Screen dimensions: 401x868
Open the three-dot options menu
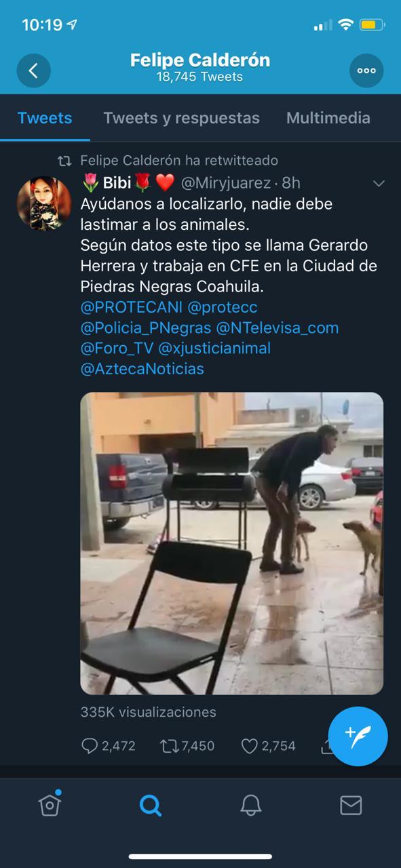366,71
